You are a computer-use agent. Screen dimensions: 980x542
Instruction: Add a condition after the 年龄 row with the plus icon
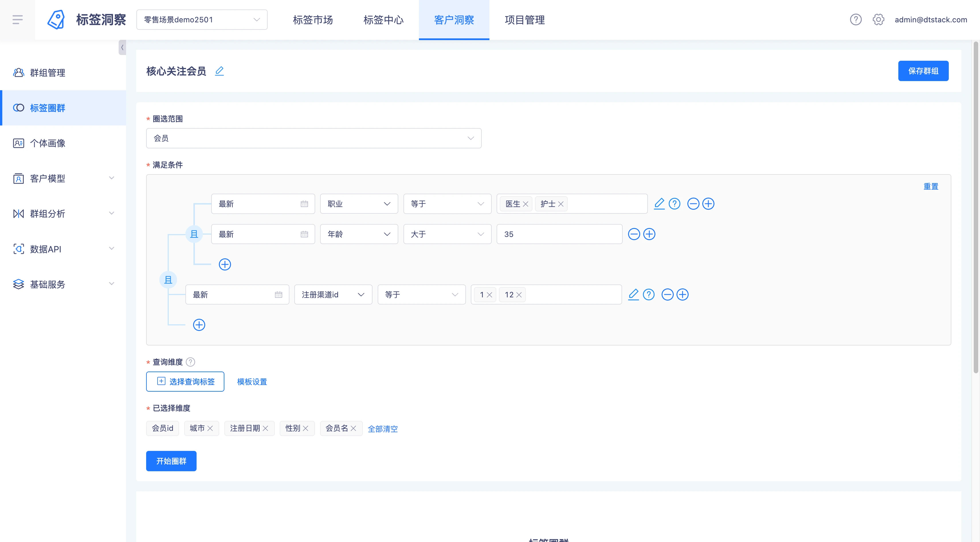coord(649,234)
